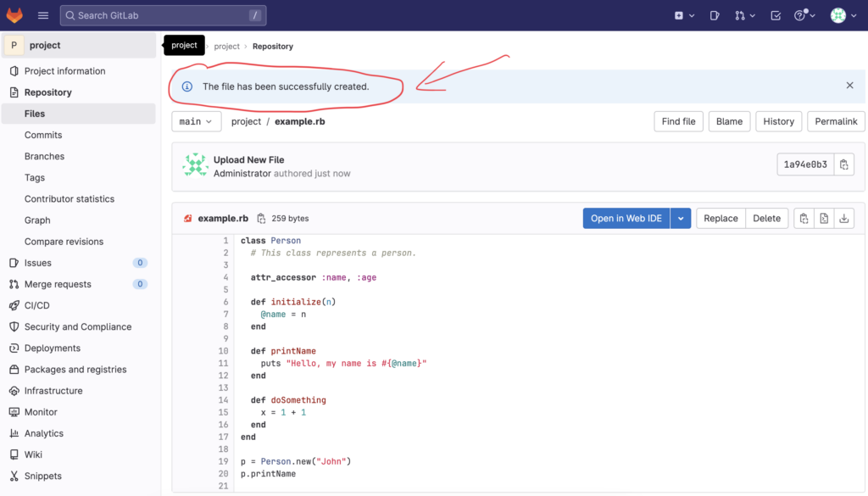Screen dimensions: 868x496
Task: Click the GitLab fox logo
Action: pos(15,15)
